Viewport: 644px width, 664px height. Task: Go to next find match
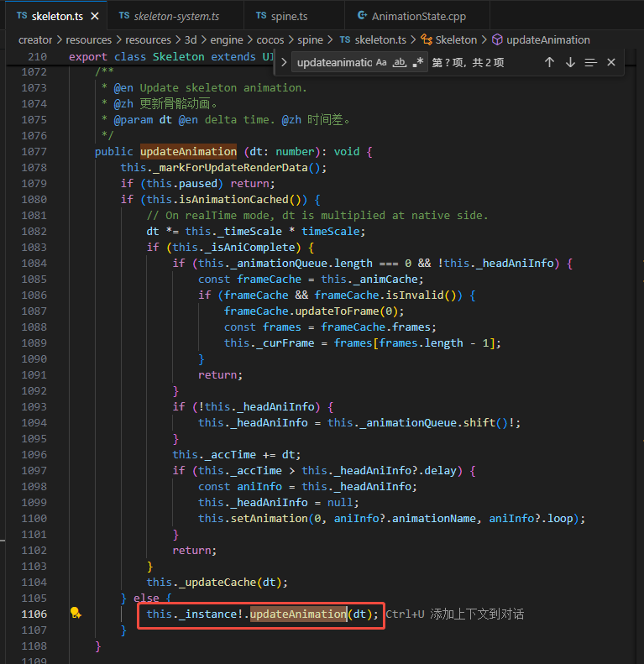click(570, 62)
